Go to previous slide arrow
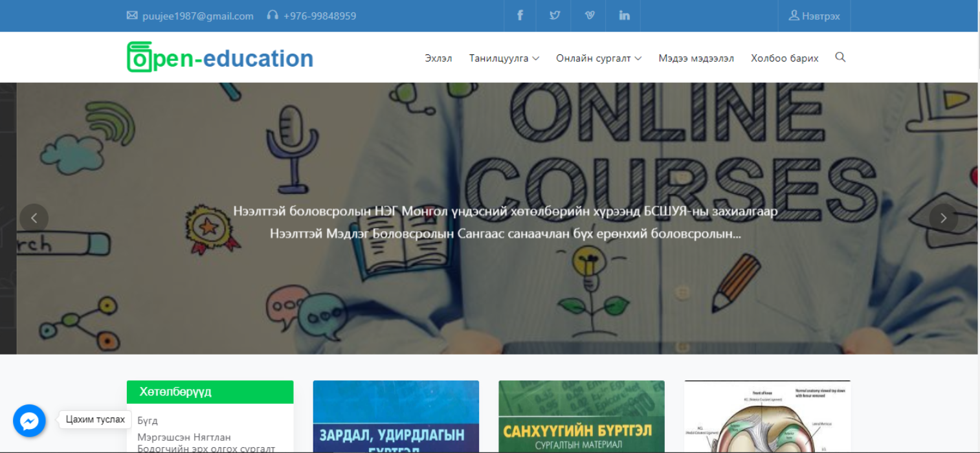The image size is (980, 453). 34,218
